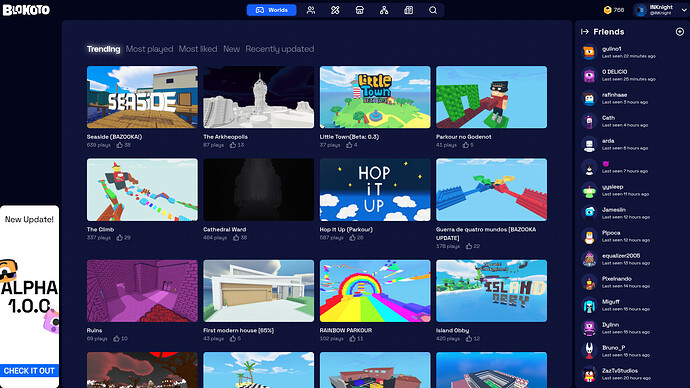Open the groups network icon in top navigation
This screenshot has height=388, width=690.
(x=384, y=10)
